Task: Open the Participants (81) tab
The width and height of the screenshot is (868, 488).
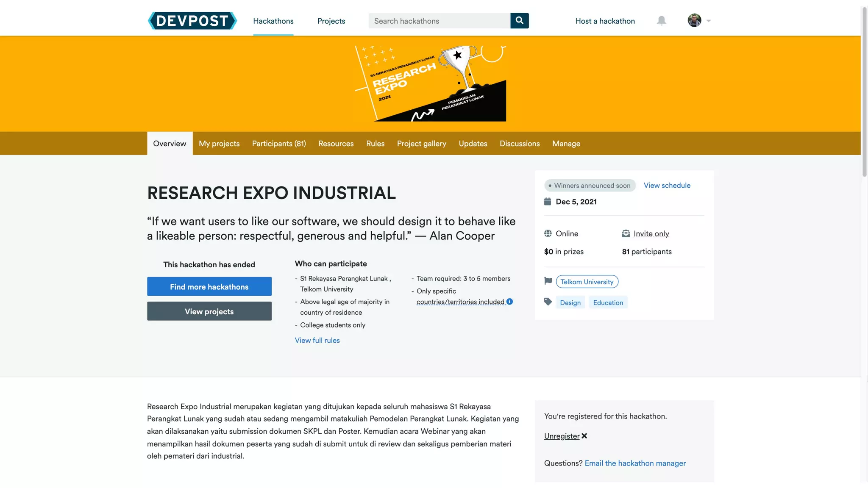Action: (279, 144)
